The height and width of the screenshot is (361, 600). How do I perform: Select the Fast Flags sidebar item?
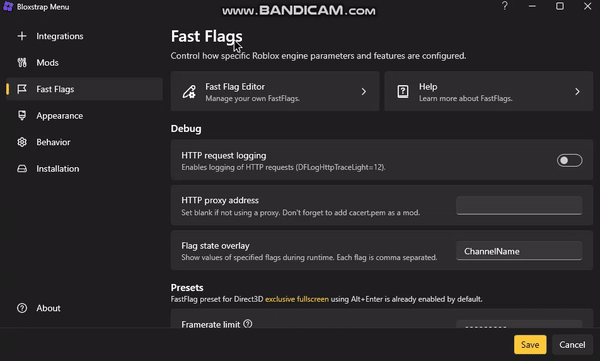point(84,89)
